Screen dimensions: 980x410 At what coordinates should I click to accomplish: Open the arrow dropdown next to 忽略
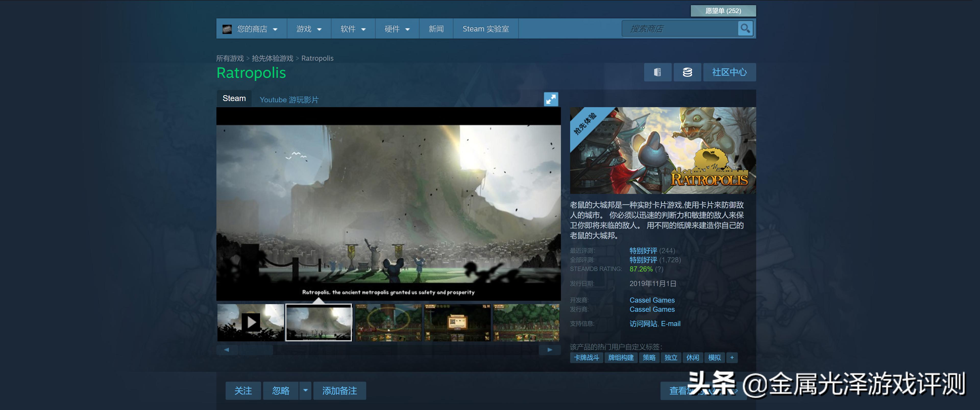(305, 391)
